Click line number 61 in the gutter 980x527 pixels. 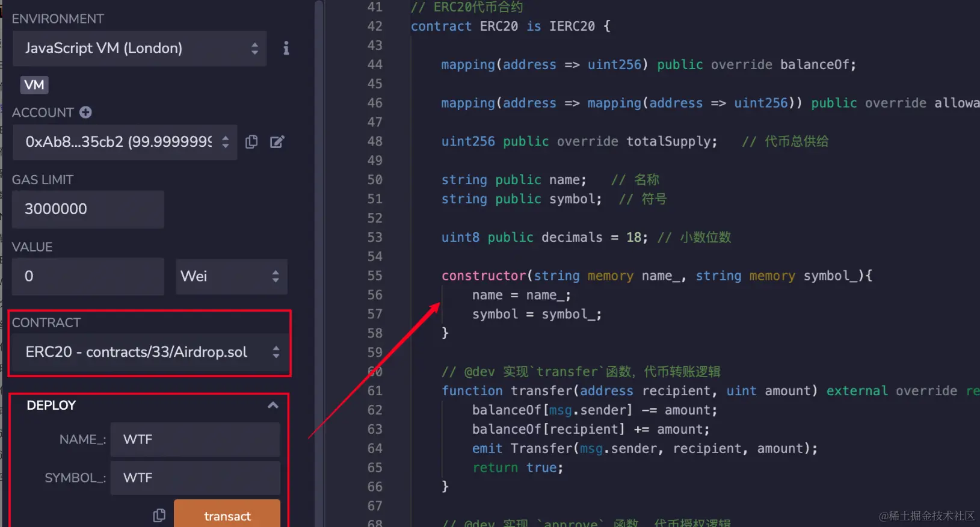point(375,391)
